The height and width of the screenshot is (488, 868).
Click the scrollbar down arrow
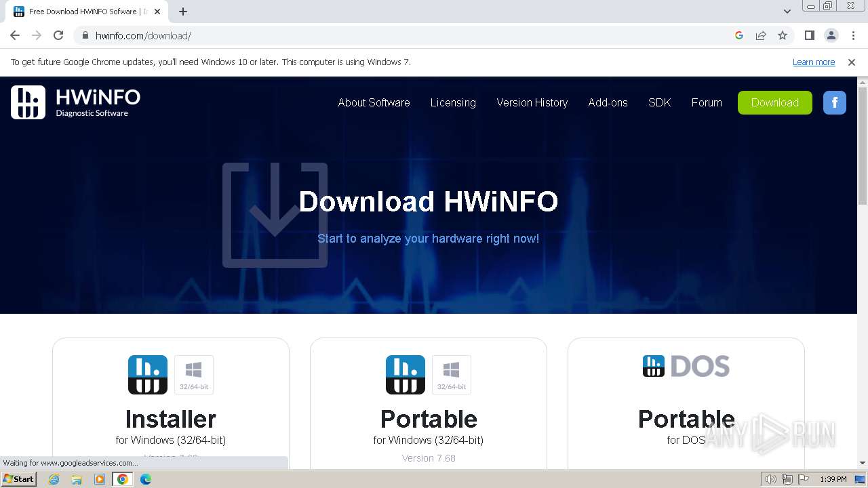863,463
